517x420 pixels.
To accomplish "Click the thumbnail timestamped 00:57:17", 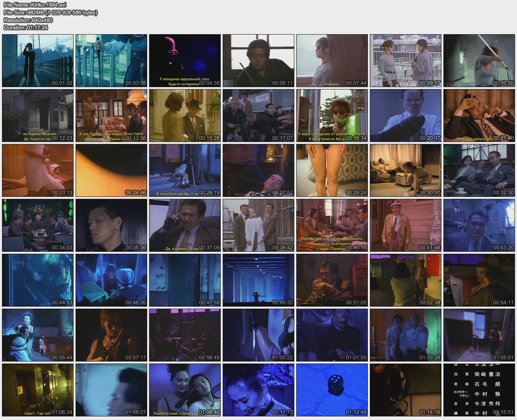I will coord(111,335).
